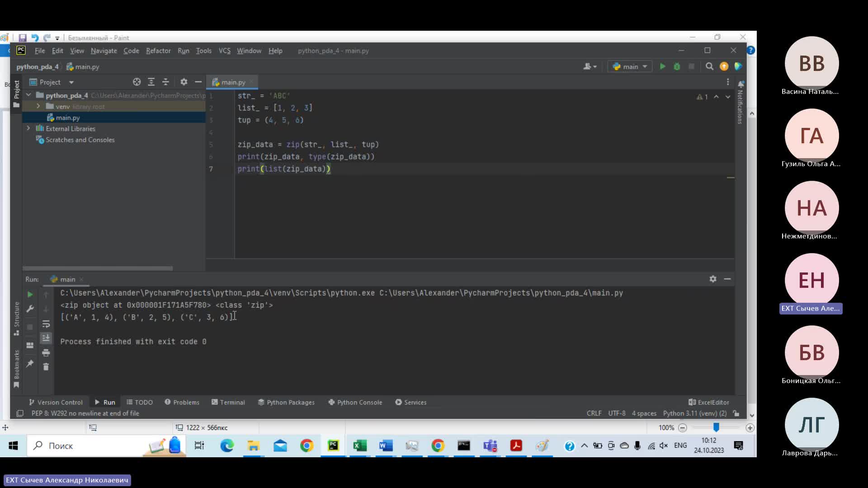
Task: Open the Project view dropdown arrow
Action: pos(71,82)
